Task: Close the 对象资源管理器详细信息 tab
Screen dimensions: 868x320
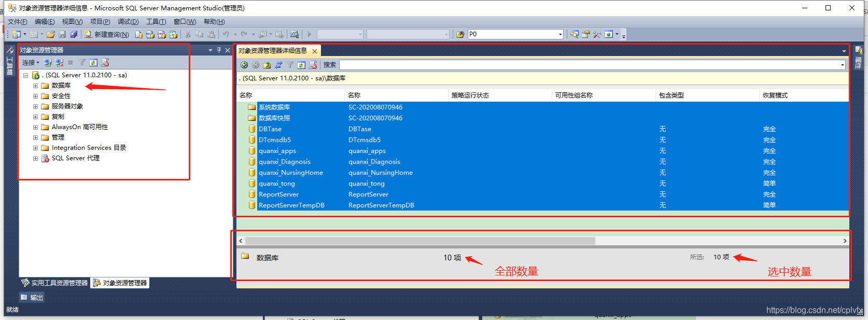Action: [x=315, y=51]
